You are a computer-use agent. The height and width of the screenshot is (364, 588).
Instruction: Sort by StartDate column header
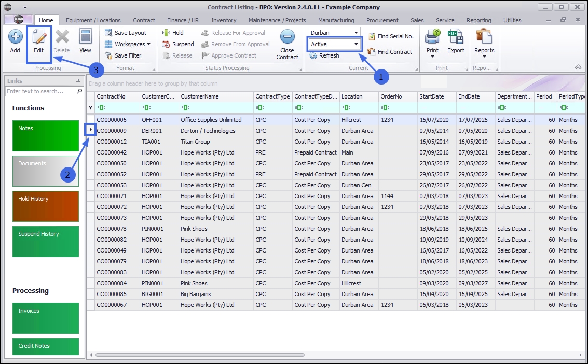click(437, 96)
